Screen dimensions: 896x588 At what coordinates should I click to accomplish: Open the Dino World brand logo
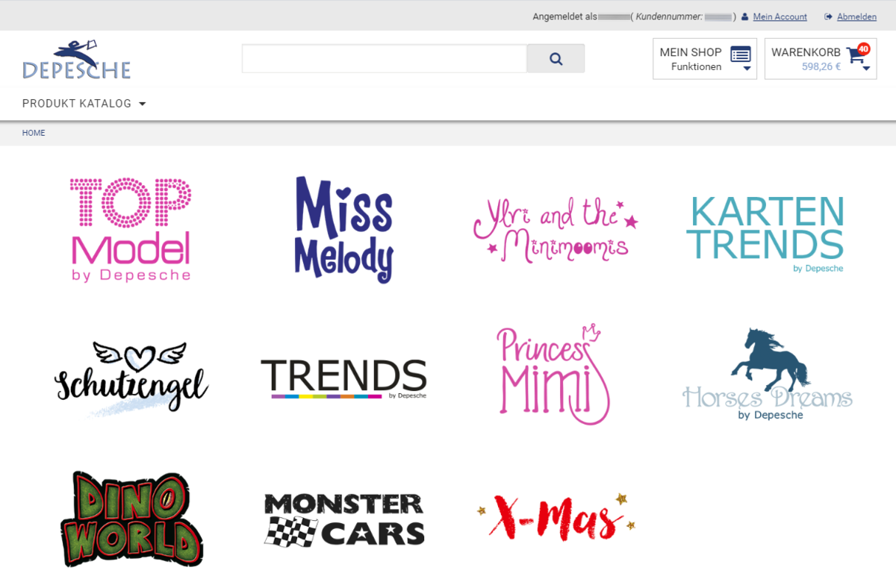pyautogui.click(x=131, y=519)
